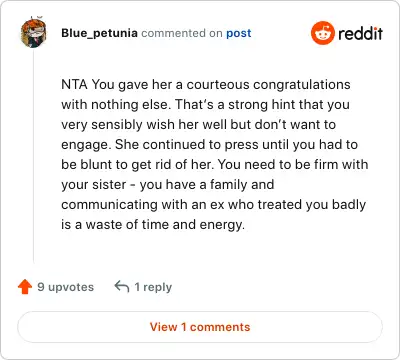The height and width of the screenshot is (360, 400).
Task: Open Blue_petunia's avatar picture
Action: 33,33
